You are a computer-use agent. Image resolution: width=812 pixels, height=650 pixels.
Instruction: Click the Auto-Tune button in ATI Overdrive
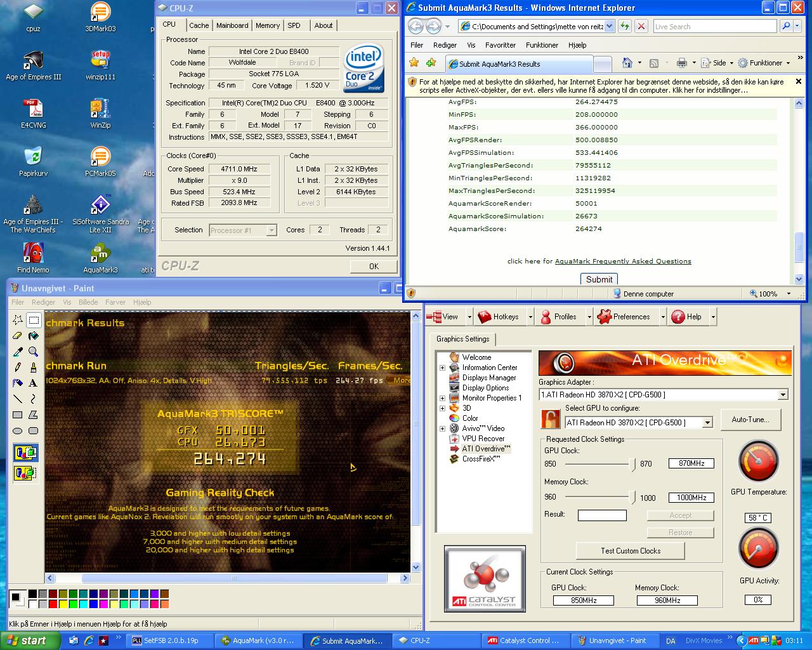(750, 420)
